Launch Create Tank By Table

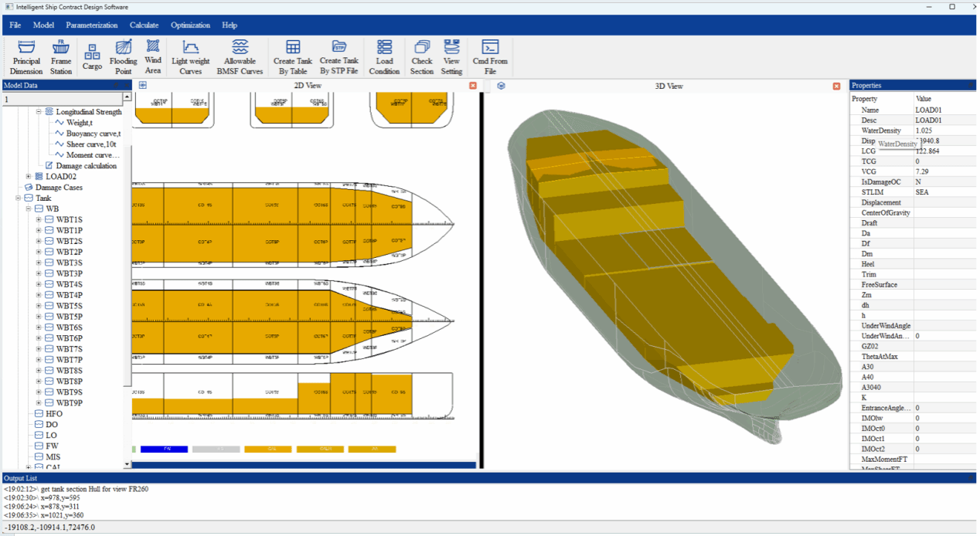[293, 56]
